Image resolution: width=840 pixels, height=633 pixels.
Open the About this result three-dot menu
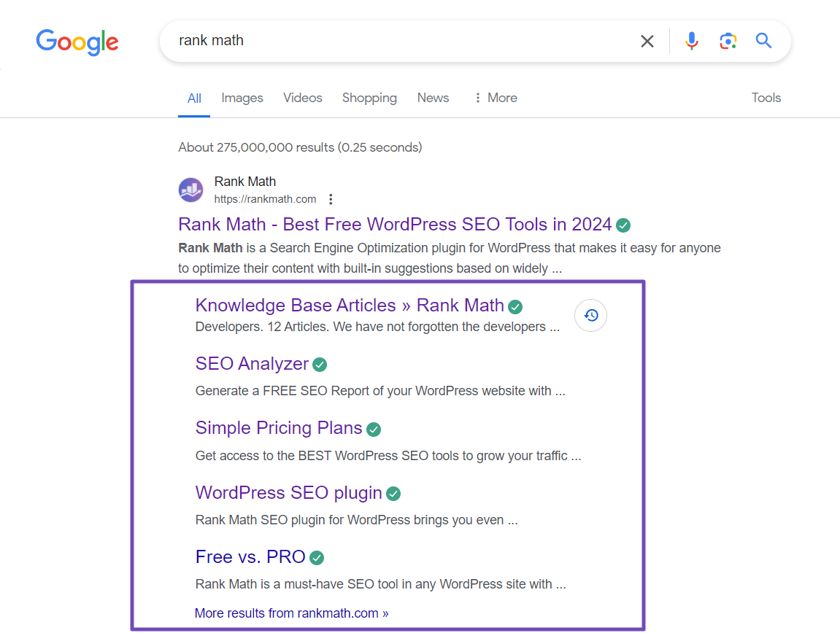(x=331, y=198)
